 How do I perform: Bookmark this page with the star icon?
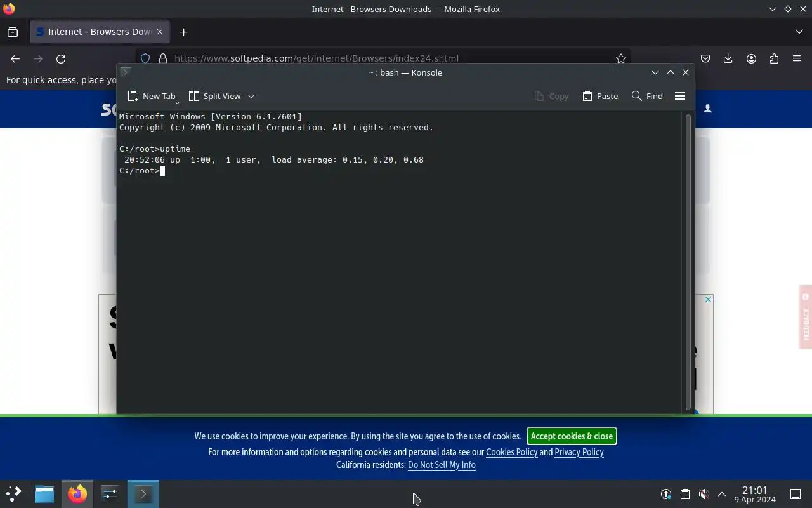tap(621, 58)
